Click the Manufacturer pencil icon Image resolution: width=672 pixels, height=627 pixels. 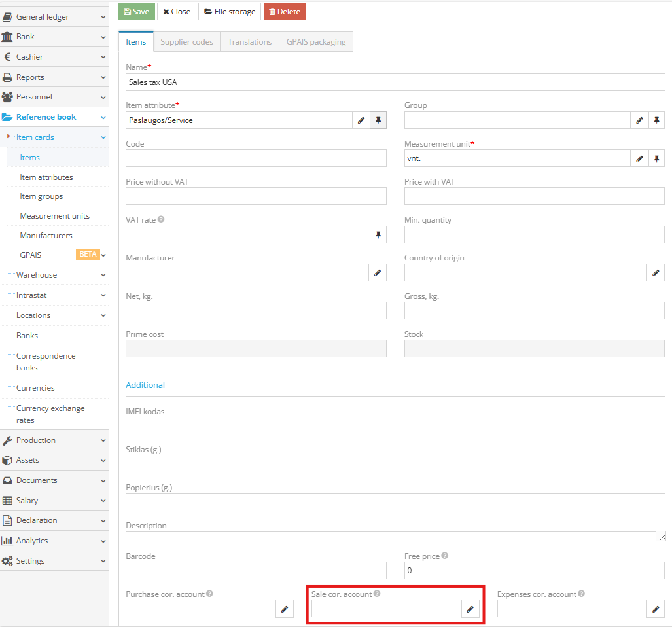point(378,273)
